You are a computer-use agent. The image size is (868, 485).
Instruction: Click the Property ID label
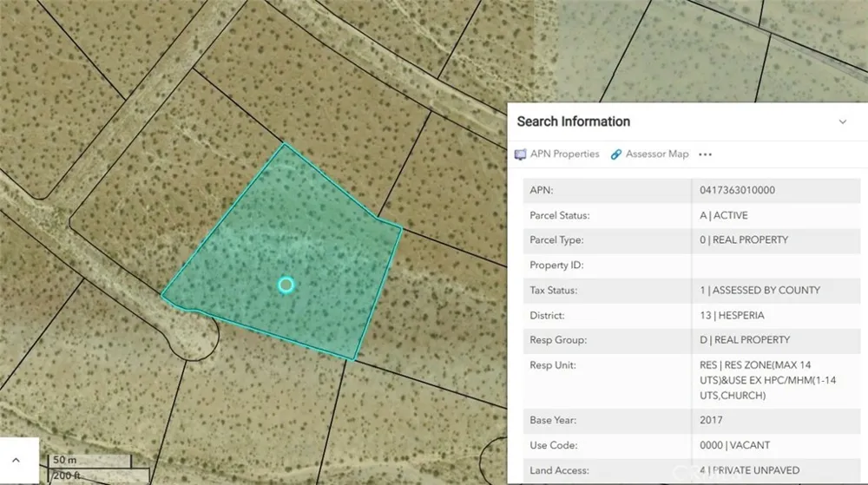[556, 265]
